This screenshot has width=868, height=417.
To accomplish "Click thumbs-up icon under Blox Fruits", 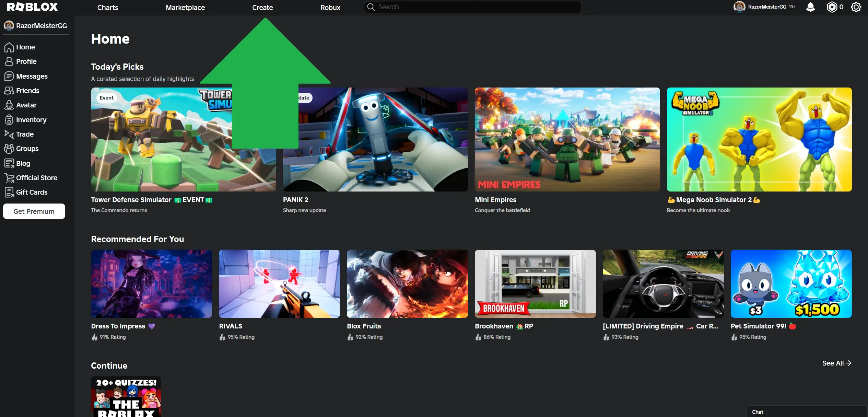I will click(350, 337).
